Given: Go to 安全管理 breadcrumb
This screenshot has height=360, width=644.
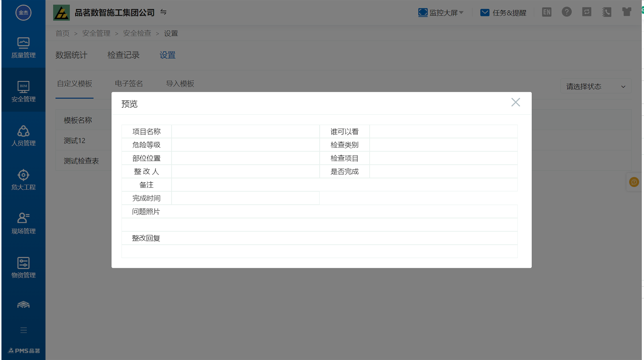Looking at the screenshot, I should 96,33.
